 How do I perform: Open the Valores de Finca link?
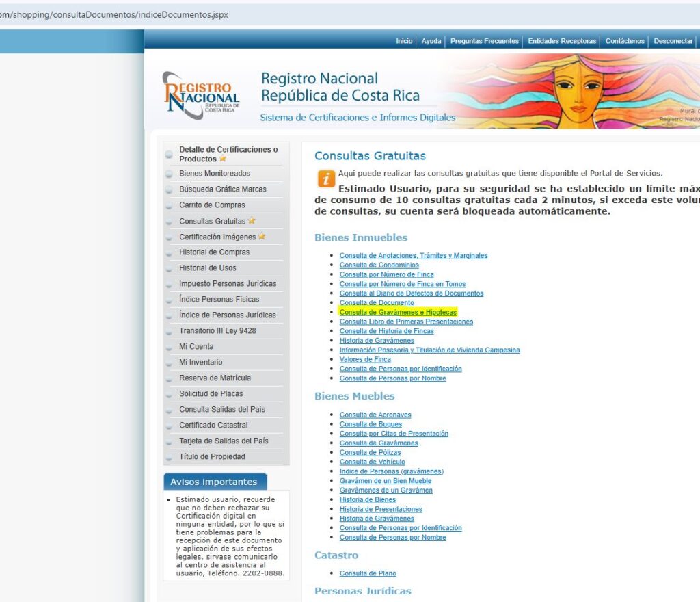[365, 359]
